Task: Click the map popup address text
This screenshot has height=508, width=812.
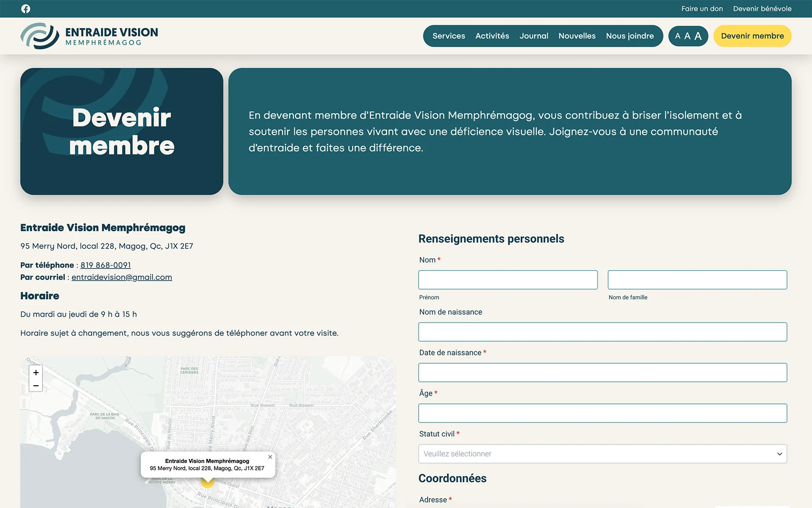Action: [x=207, y=468]
